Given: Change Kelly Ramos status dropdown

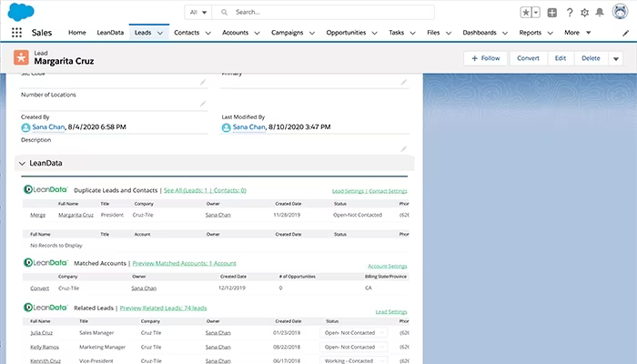Looking at the screenshot, I should (353, 347).
